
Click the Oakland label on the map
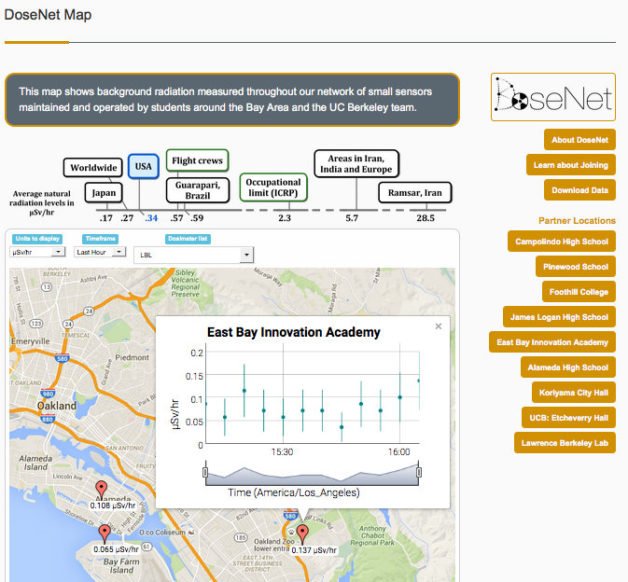pyautogui.click(x=56, y=406)
